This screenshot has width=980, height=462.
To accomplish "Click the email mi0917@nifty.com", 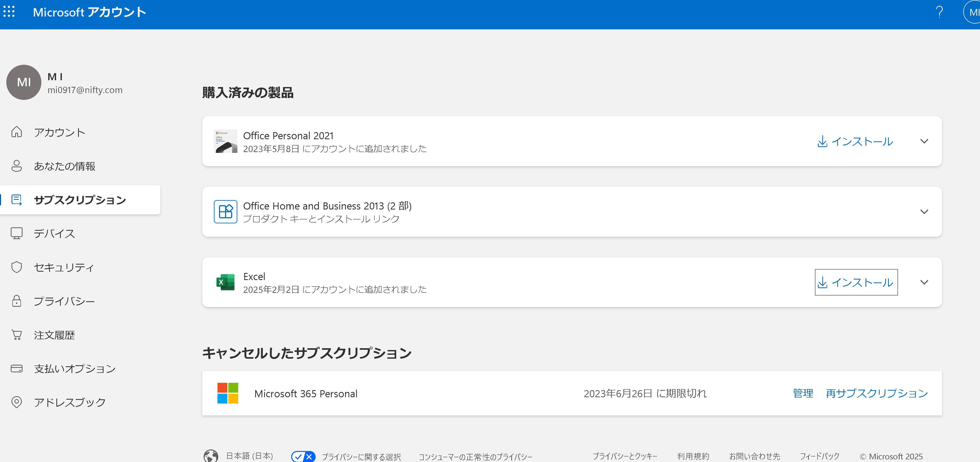I will [85, 90].
